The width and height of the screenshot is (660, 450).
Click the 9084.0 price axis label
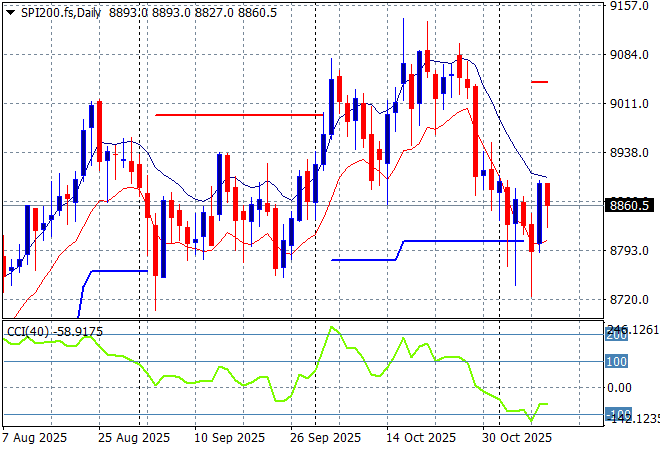[629, 55]
